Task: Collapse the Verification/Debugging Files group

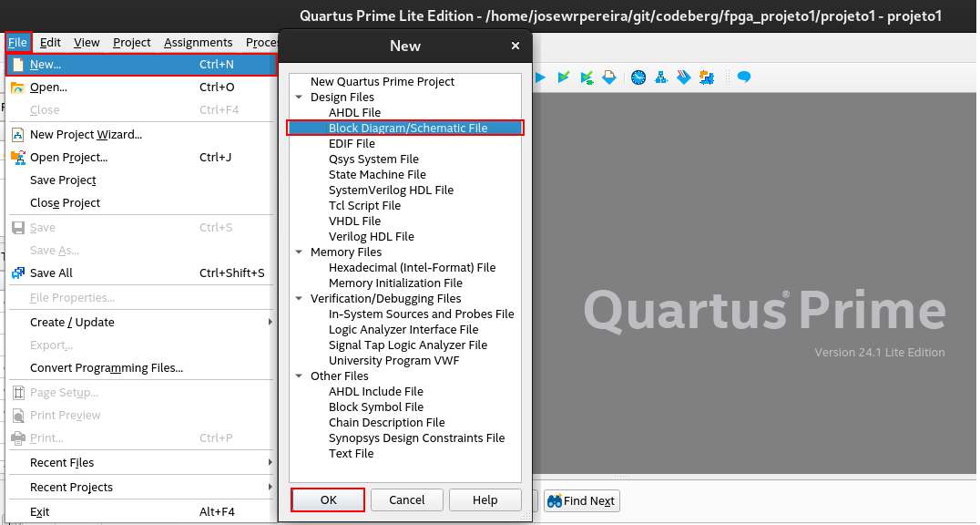Action: coord(299,298)
